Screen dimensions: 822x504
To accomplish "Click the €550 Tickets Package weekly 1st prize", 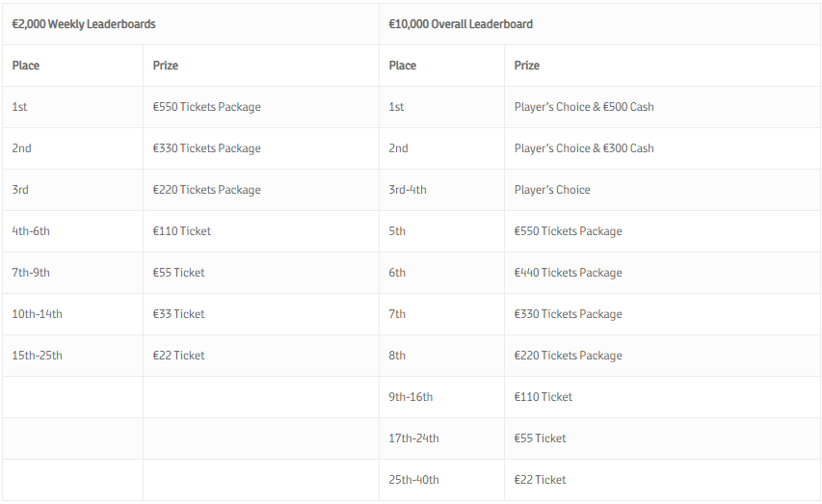I will 206,107.
